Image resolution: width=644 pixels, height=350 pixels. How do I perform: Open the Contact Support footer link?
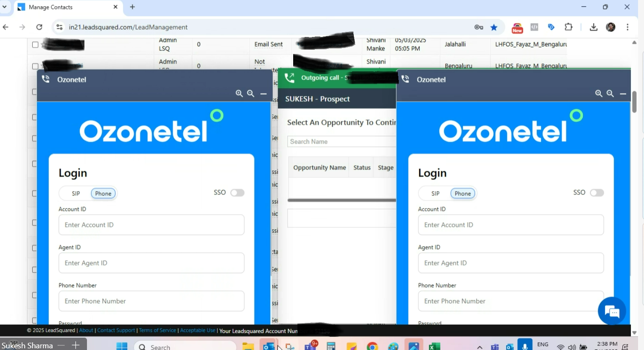click(116, 330)
